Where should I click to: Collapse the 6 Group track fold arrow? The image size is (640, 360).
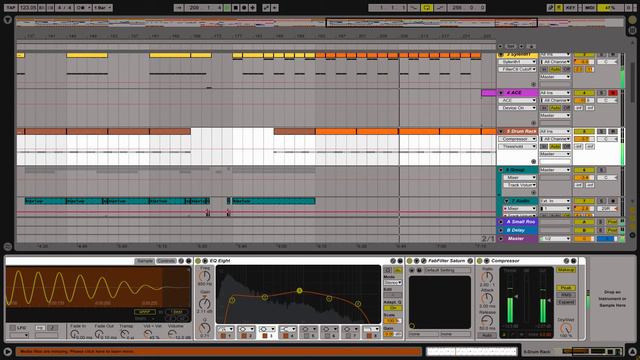(x=501, y=170)
